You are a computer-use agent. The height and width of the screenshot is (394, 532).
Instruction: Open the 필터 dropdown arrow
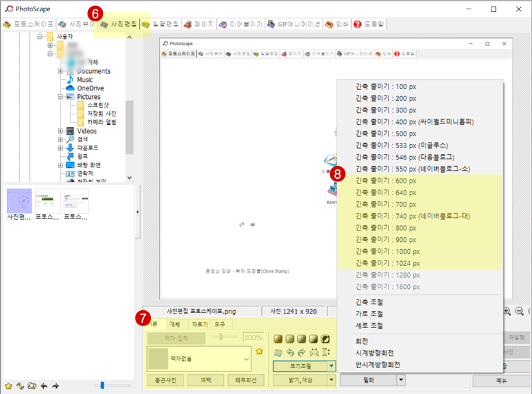pos(401,381)
